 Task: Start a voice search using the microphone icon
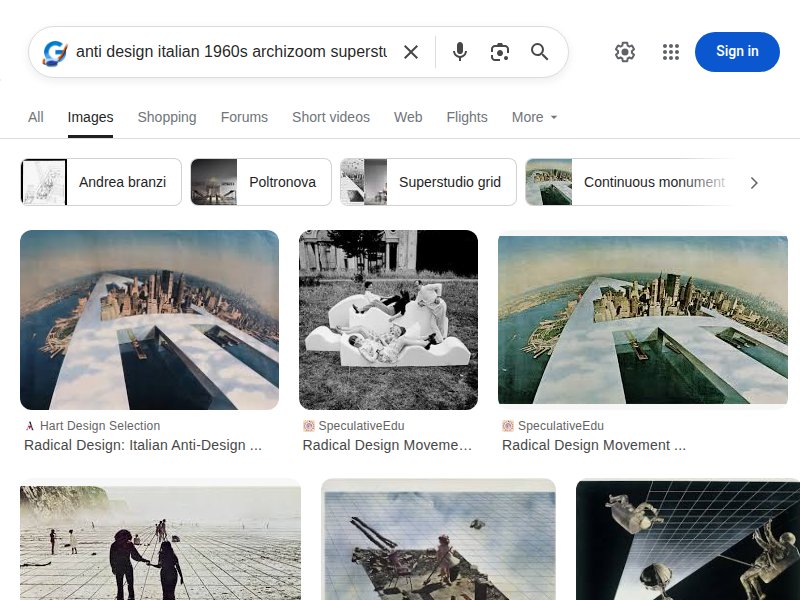coord(459,51)
